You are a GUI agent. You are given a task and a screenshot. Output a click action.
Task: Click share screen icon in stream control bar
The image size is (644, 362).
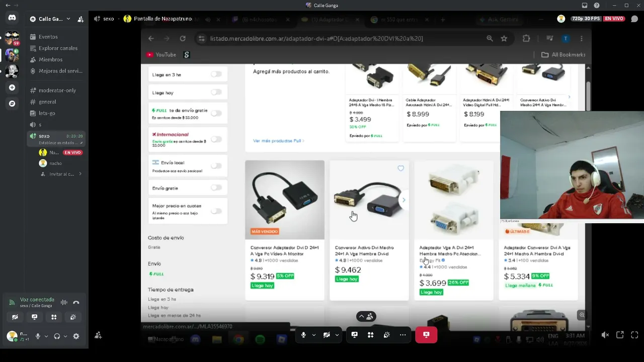(355, 335)
